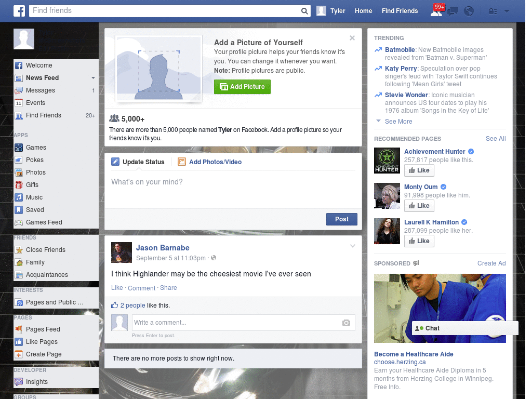
Task: Like the Monty Oum page
Action: (x=419, y=206)
